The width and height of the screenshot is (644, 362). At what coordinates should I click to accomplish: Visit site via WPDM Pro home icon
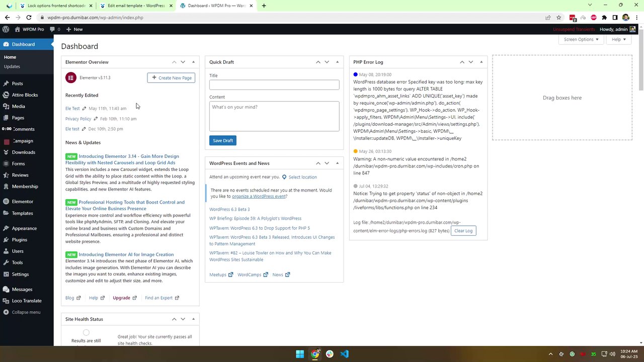tap(18, 29)
